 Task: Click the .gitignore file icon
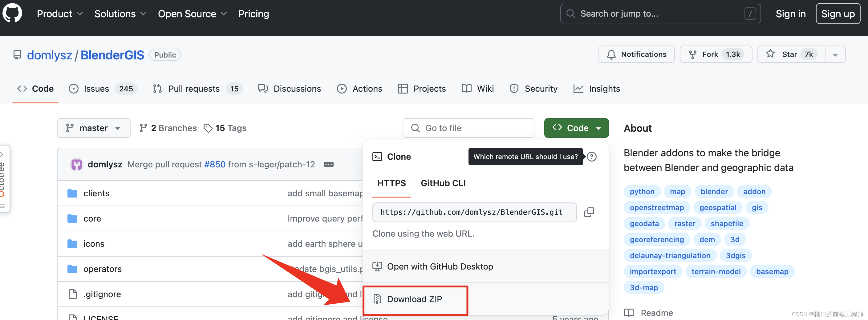[x=72, y=294]
